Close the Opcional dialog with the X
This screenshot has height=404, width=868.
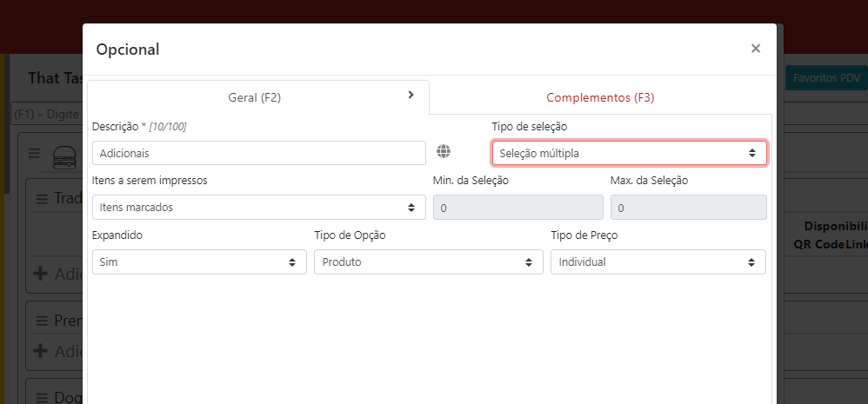click(x=756, y=49)
